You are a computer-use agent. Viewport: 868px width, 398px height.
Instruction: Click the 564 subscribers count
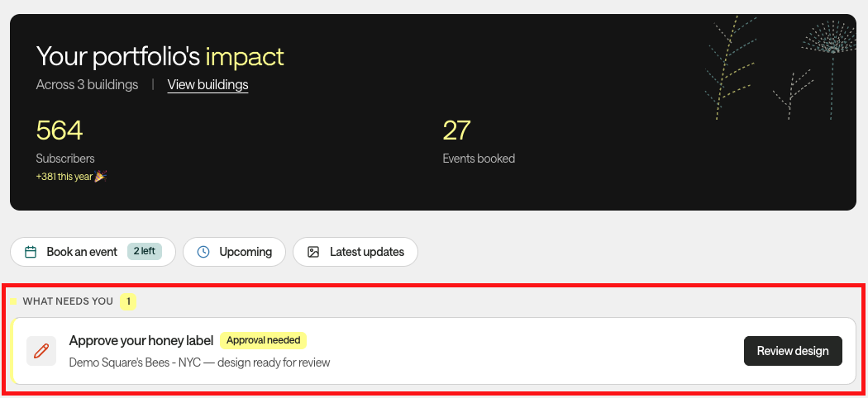tap(60, 130)
